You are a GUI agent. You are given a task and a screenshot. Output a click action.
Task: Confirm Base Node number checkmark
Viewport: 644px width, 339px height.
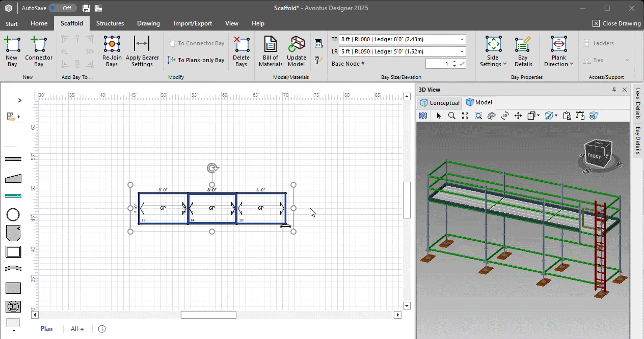pos(462,64)
